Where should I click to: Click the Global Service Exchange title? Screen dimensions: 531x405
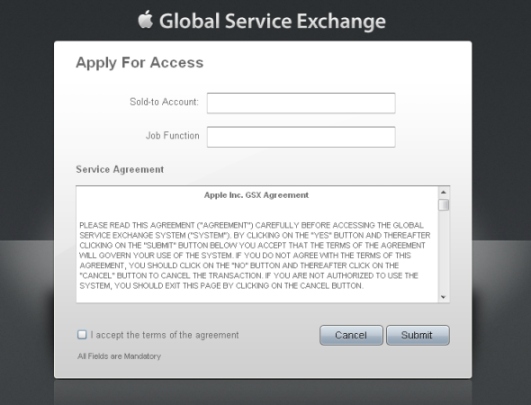pos(272,21)
